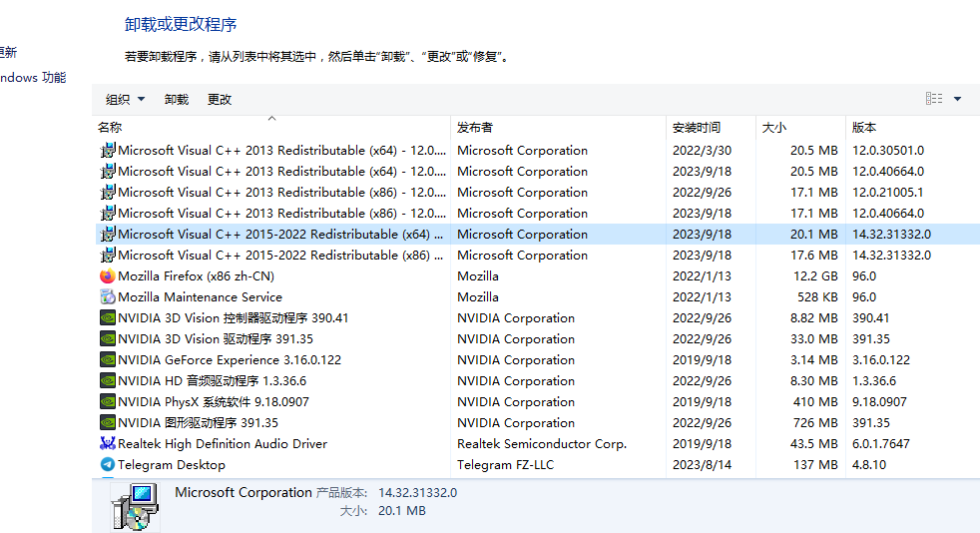
Task: Click the Firefox icon in Mozilla Firefox row
Action: click(x=108, y=275)
